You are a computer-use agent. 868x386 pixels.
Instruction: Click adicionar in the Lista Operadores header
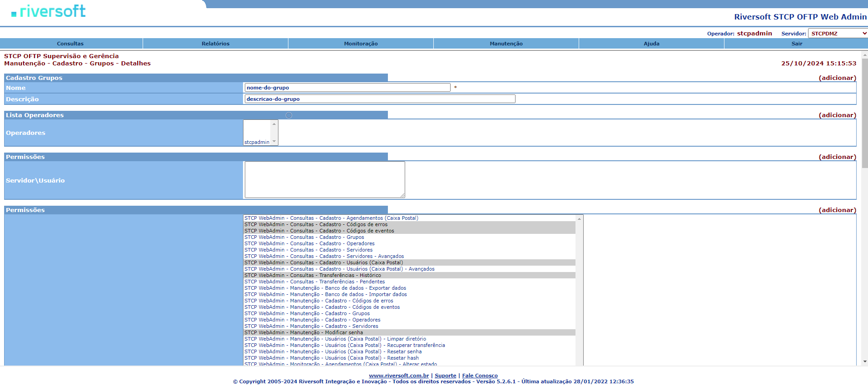click(837, 115)
